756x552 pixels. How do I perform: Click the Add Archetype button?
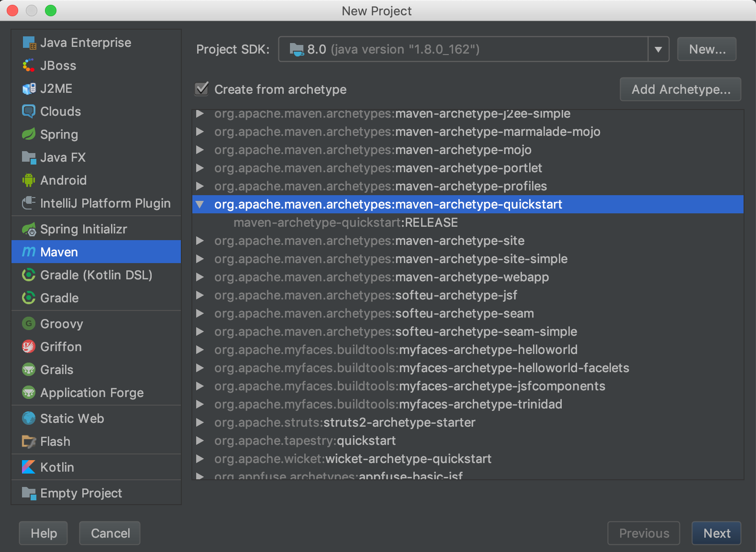click(680, 89)
